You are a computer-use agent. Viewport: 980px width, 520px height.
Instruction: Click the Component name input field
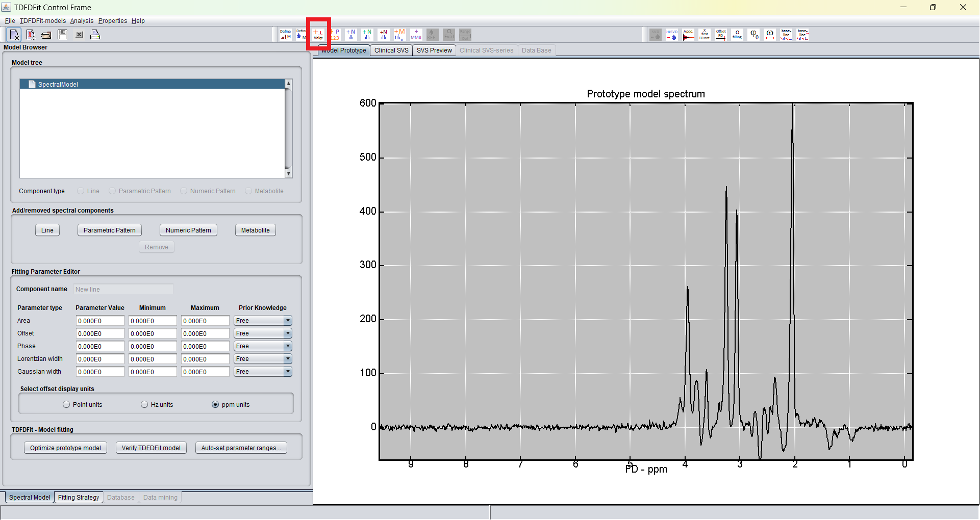(123, 290)
